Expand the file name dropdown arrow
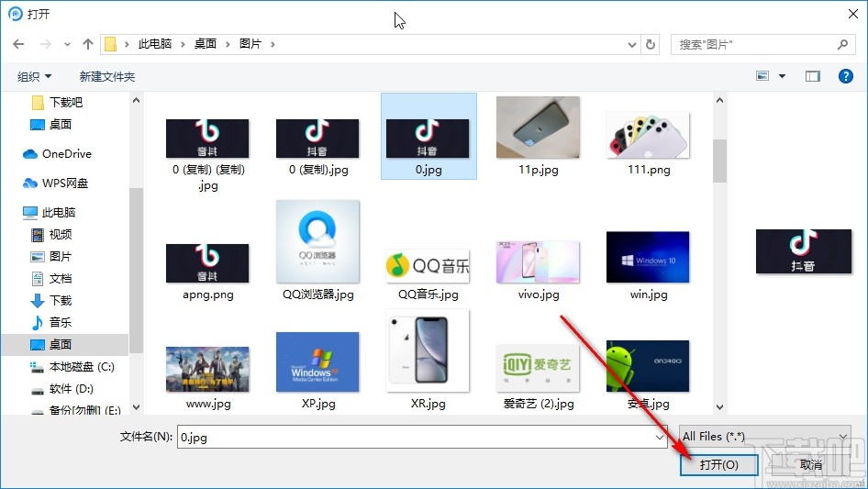Screen dimensions: 868x489 [x=660, y=437]
